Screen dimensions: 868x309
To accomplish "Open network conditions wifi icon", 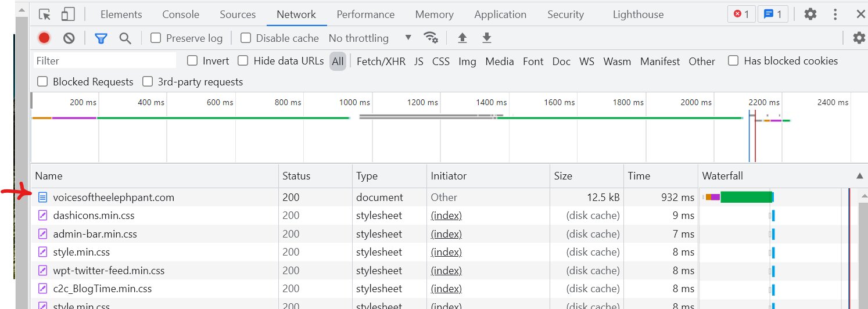I will click(431, 38).
